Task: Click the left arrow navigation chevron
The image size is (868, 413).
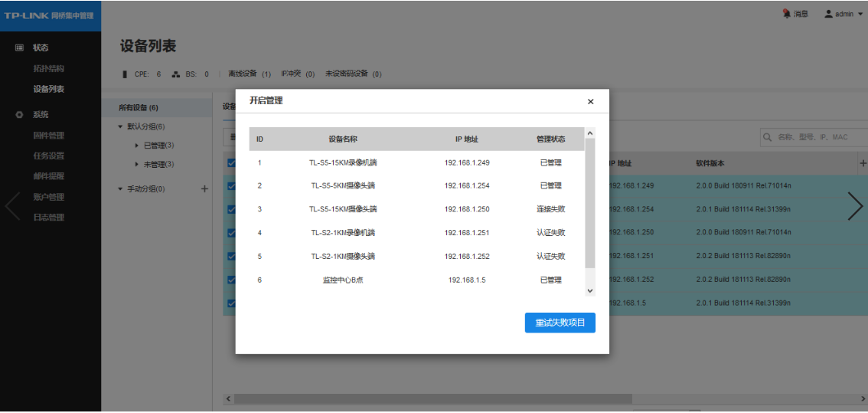Action: pyautogui.click(x=13, y=207)
